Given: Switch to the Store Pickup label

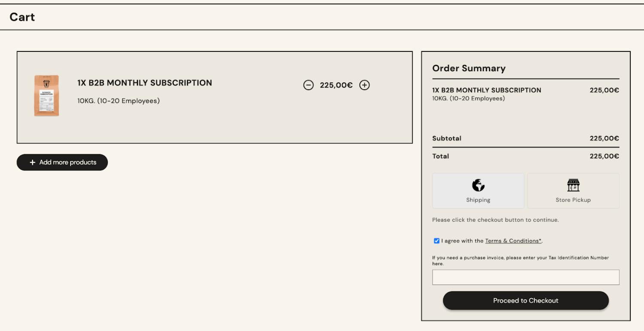Looking at the screenshot, I should pos(573,200).
